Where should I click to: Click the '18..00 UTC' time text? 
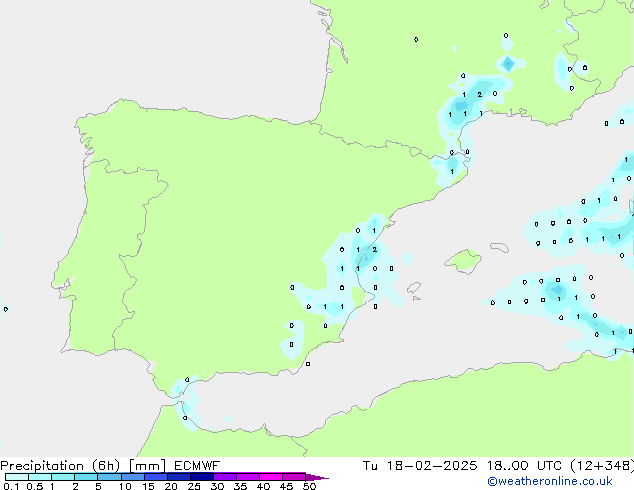[524, 466]
